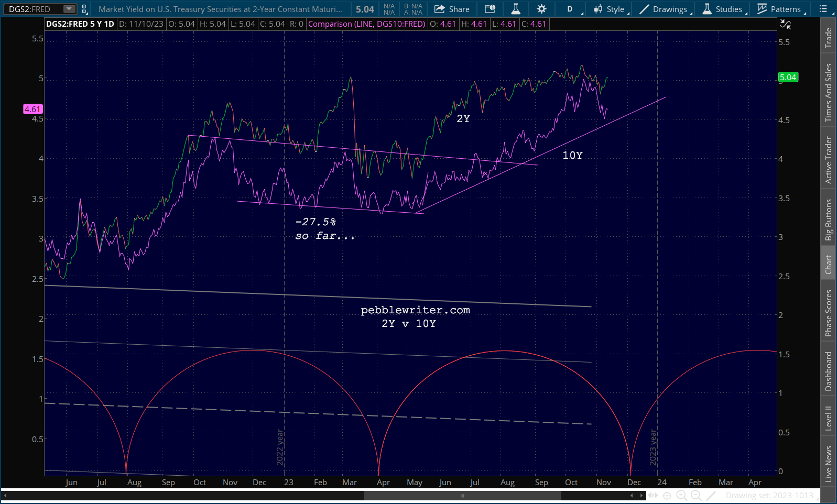The height and width of the screenshot is (504, 837).
Task: Click the 2Y chart label
Action: [x=463, y=119]
